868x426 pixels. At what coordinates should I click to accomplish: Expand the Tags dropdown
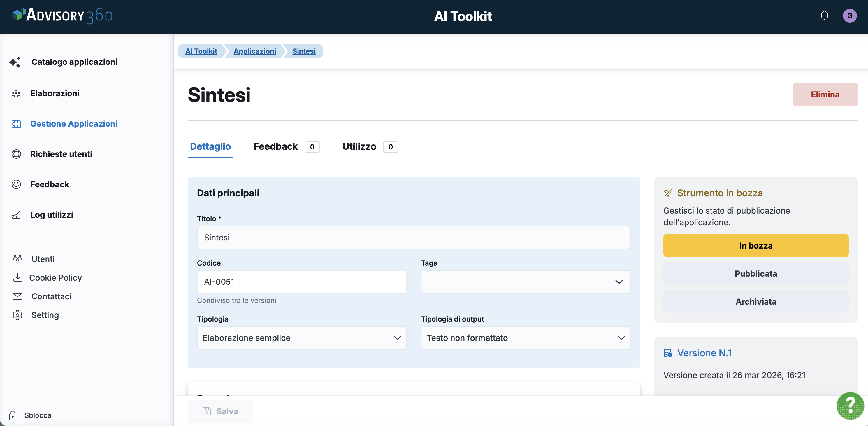tap(525, 282)
